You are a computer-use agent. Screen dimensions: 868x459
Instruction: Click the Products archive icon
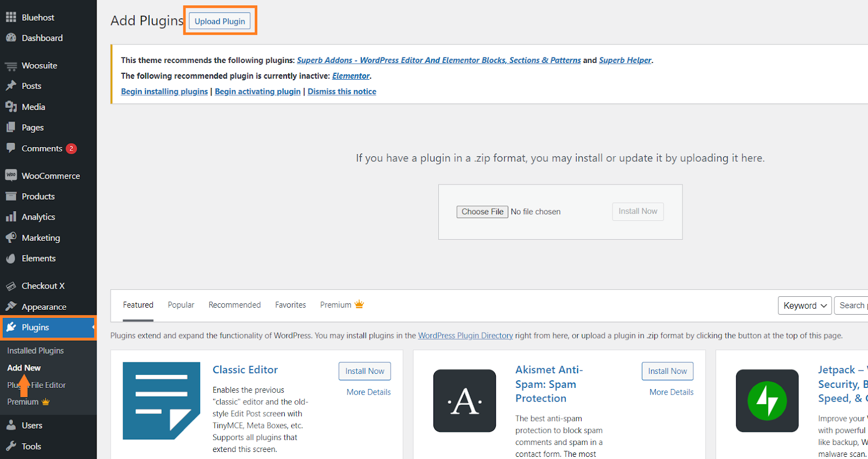pyautogui.click(x=11, y=196)
